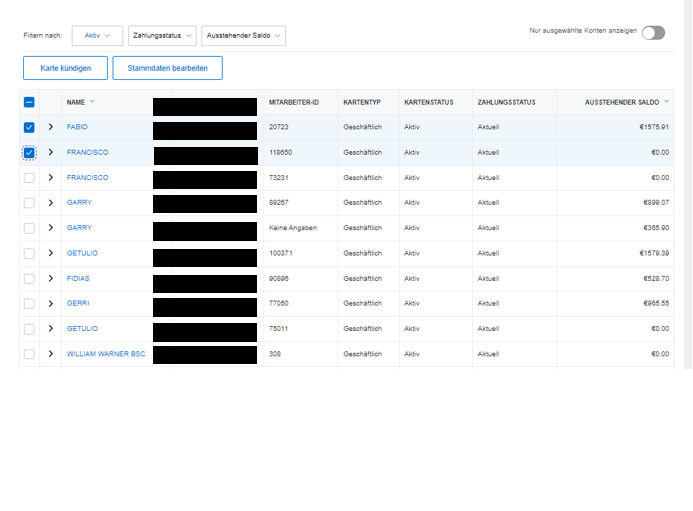Toggle the select-all header checkbox
This screenshot has height=511, width=693.
tap(29, 102)
